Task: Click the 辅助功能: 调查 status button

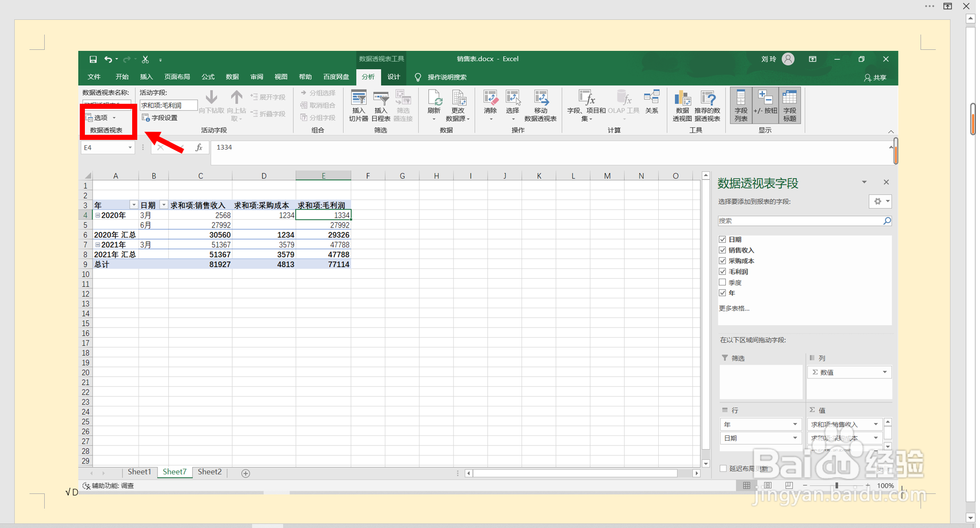Action: (108, 486)
